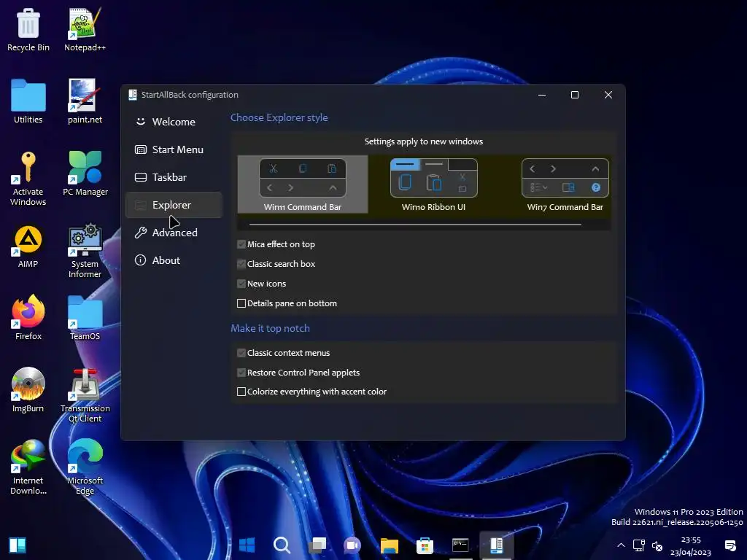Screen dimensions: 747x560
Task: Open Microsoft Store taskbar icon
Action: tap(425, 545)
